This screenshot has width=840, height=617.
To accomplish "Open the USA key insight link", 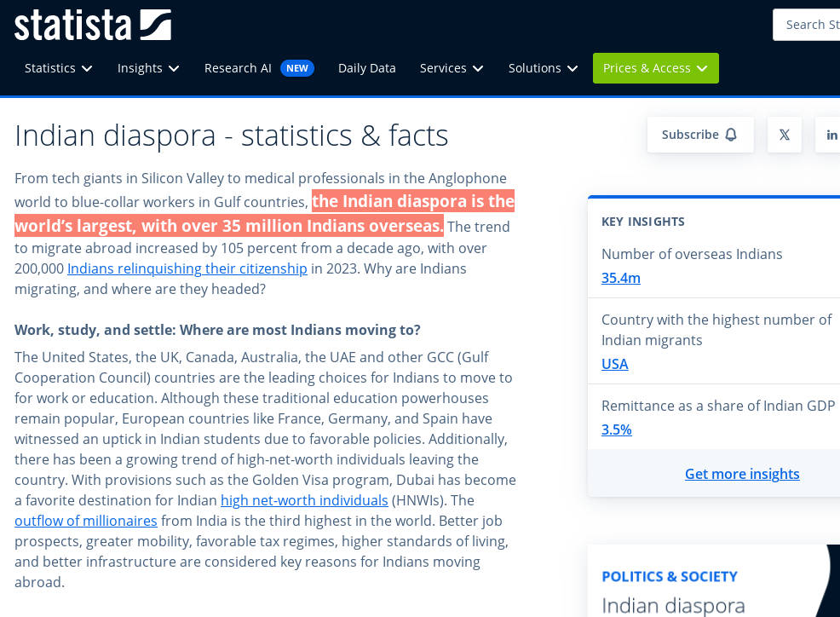I will [x=614, y=364].
